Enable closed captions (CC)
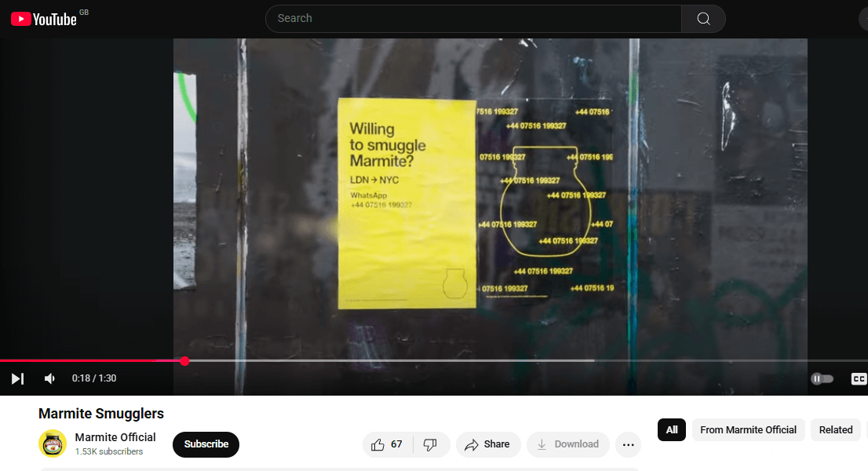 coord(858,378)
